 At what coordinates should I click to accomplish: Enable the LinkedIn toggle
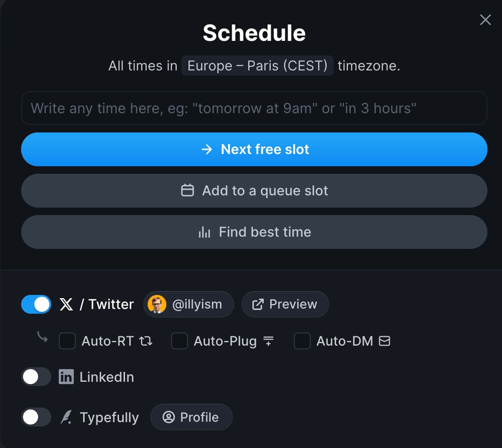click(x=36, y=377)
